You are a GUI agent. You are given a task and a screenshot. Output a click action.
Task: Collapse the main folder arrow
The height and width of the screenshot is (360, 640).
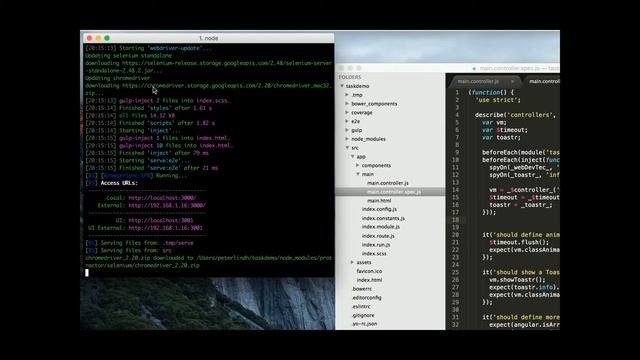pos(358,174)
